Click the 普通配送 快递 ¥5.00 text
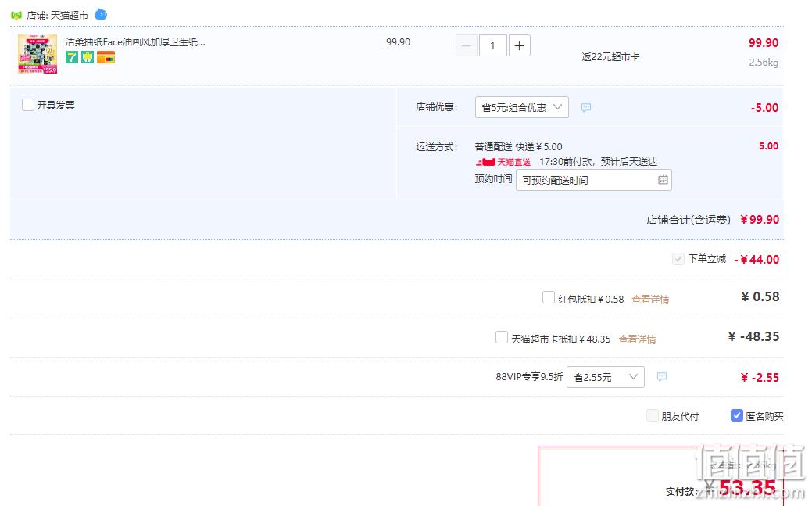Viewport: 812px width, 506px height. pos(518,147)
